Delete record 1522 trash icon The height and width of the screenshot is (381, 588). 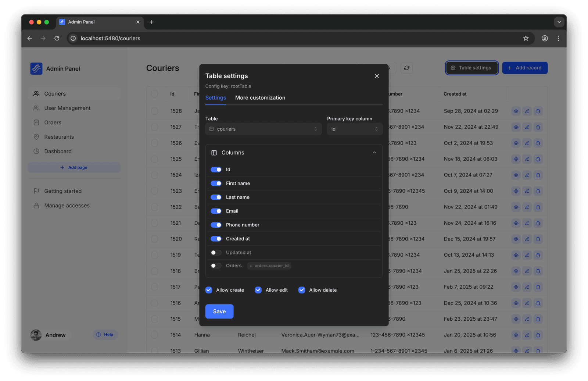(x=538, y=207)
